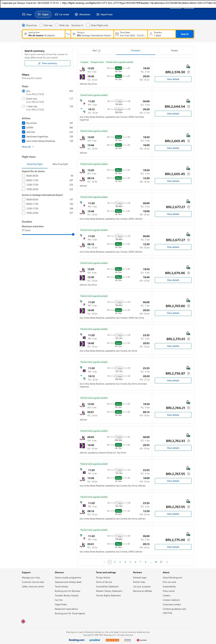Click the next page arrow in pagination

click(x=167, y=562)
